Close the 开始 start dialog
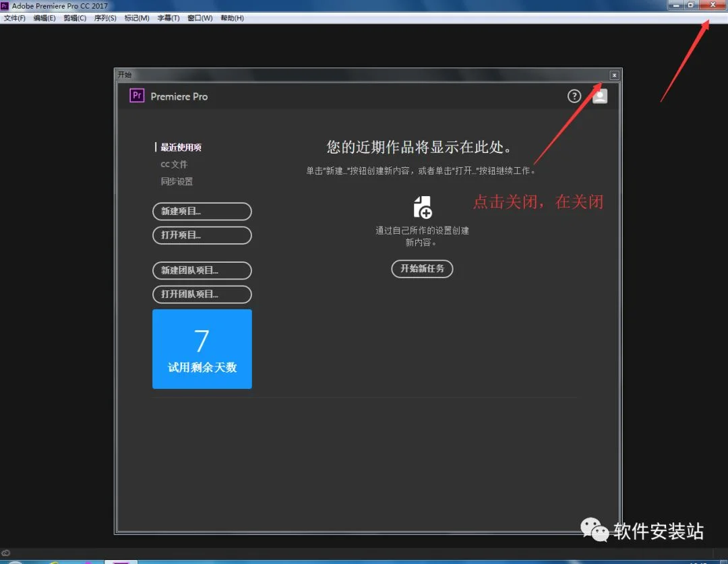Screen dimensions: 728x564 point(614,75)
